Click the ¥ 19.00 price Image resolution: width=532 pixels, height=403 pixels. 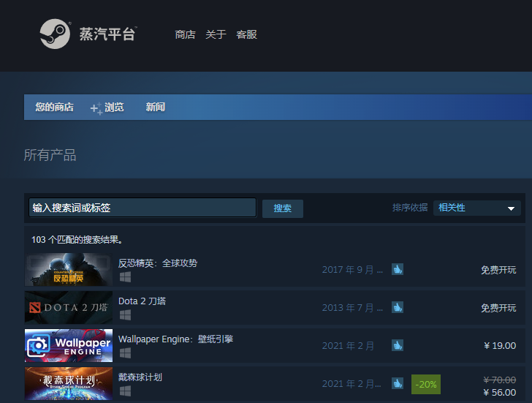pos(500,346)
